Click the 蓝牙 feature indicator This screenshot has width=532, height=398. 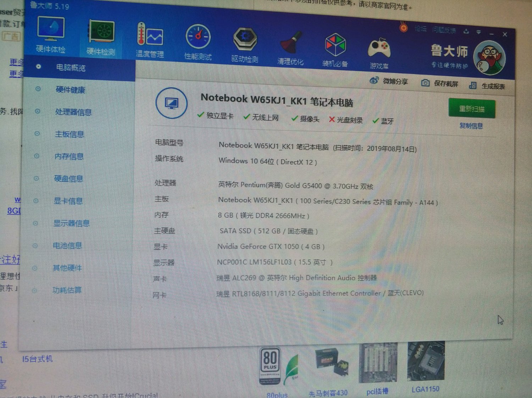click(383, 121)
